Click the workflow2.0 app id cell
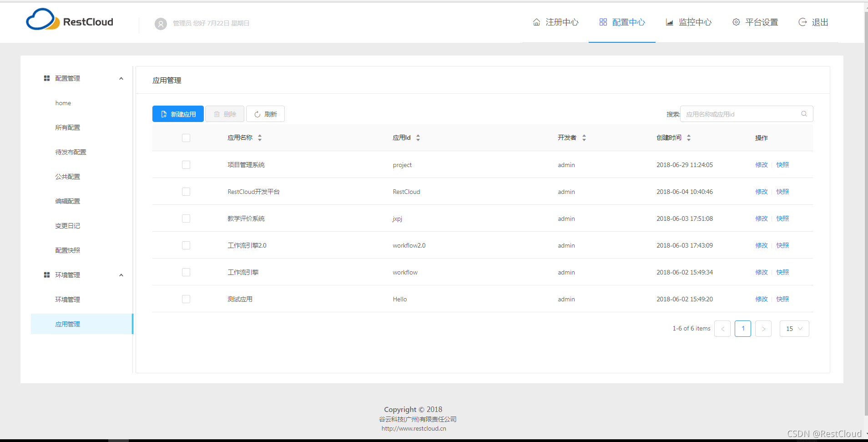Viewport: 868px width, 442px height. pyautogui.click(x=409, y=245)
